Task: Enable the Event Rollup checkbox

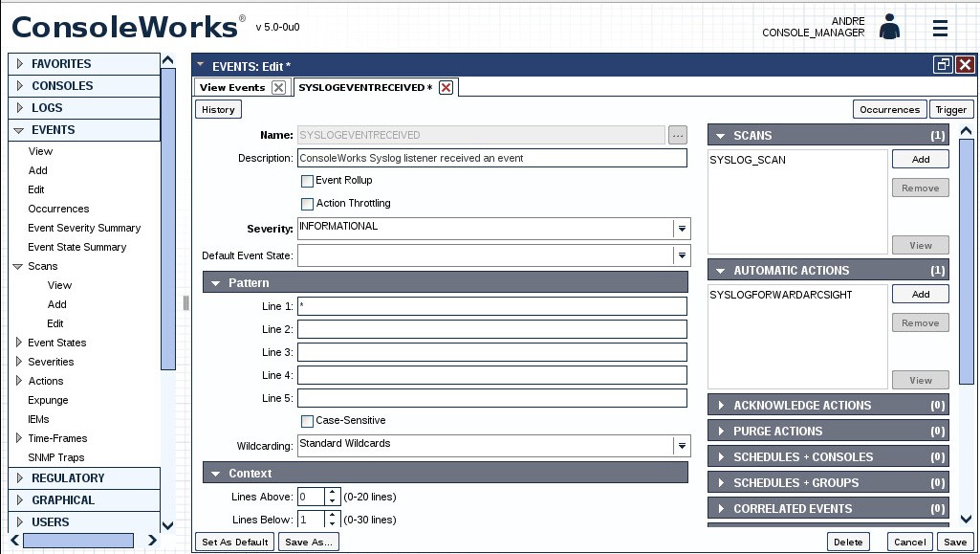Action: pyautogui.click(x=307, y=182)
